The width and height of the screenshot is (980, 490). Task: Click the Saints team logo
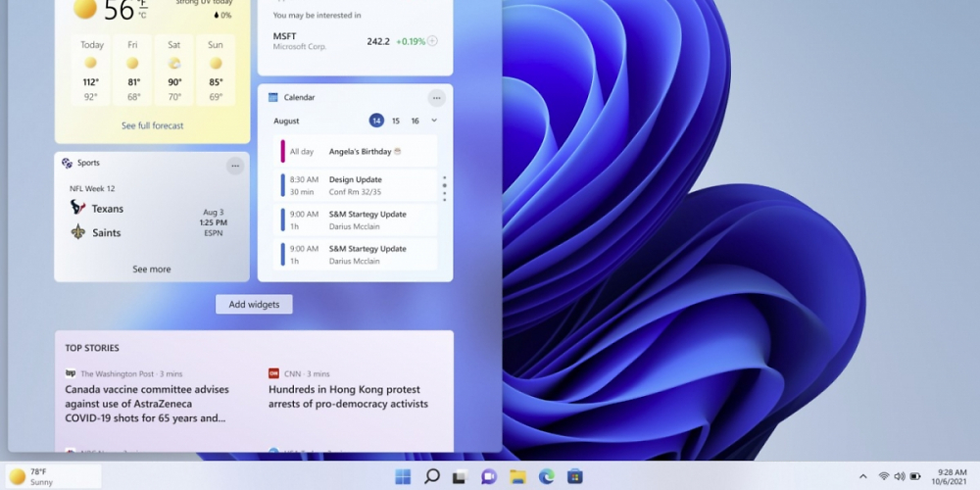point(77,232)
